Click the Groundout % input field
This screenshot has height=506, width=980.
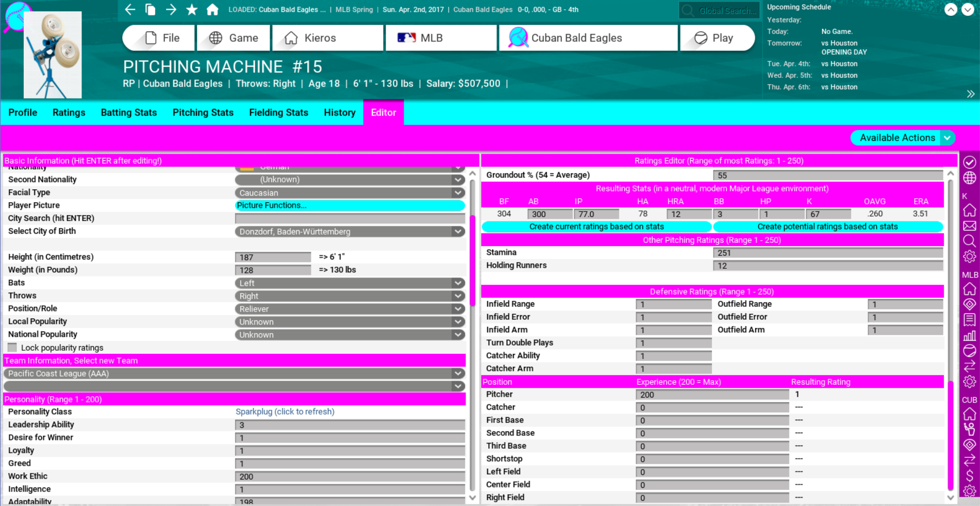point(828,175)
